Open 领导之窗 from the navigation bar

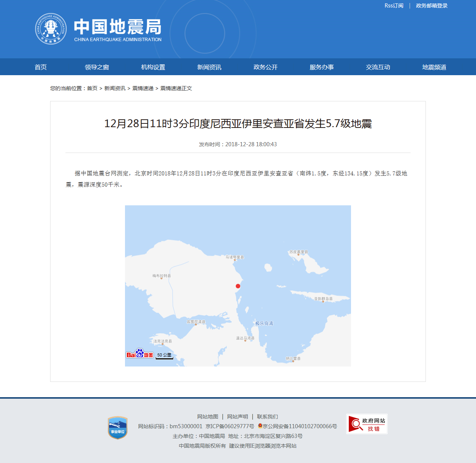coord(97,67)
